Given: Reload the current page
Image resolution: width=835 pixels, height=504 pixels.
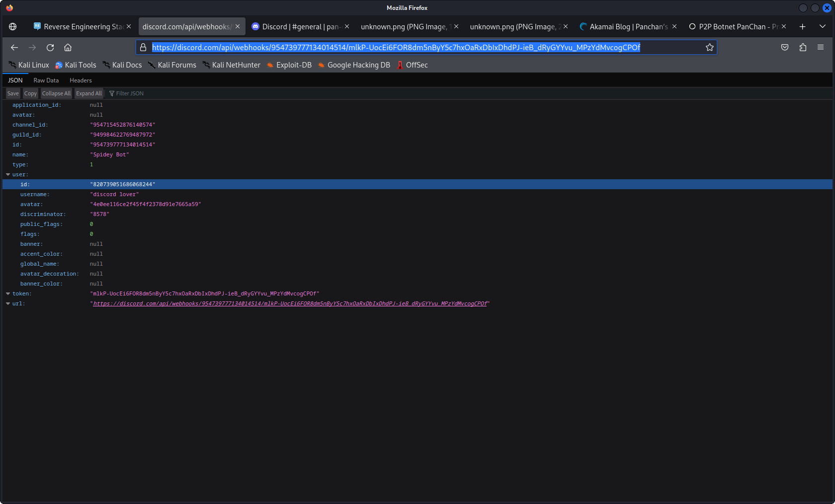Looking at the screenshot, I should tap(50, 47).
